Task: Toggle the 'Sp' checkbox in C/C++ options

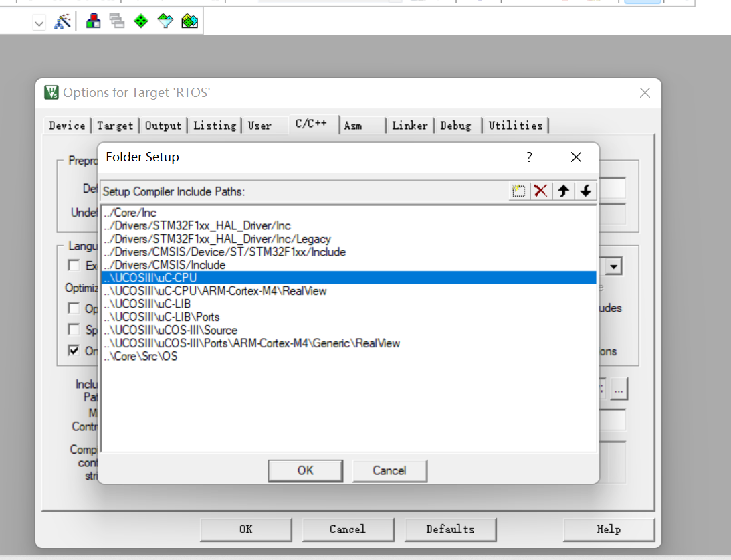Action: (74, 329)
